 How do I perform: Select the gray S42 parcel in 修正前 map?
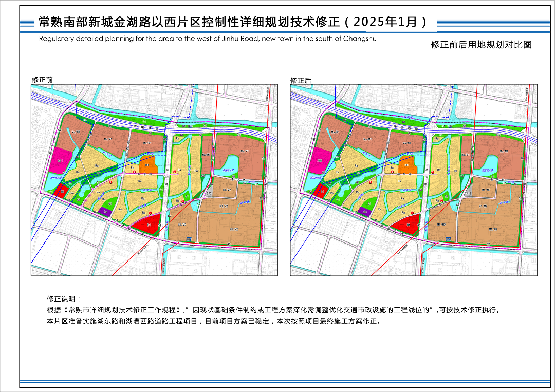point(209,193)
